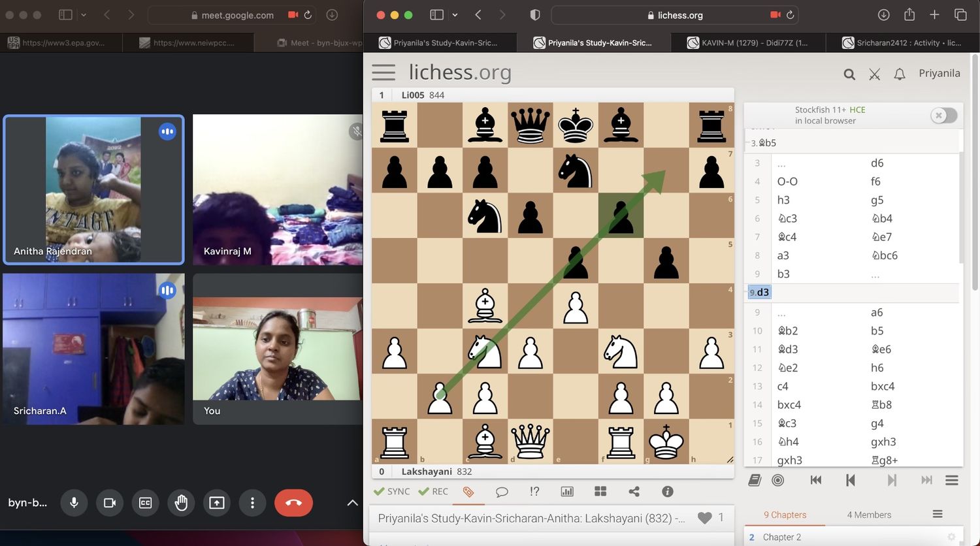Raise hand in the Meet window
The image size is (980, 546).
(181, 502)
